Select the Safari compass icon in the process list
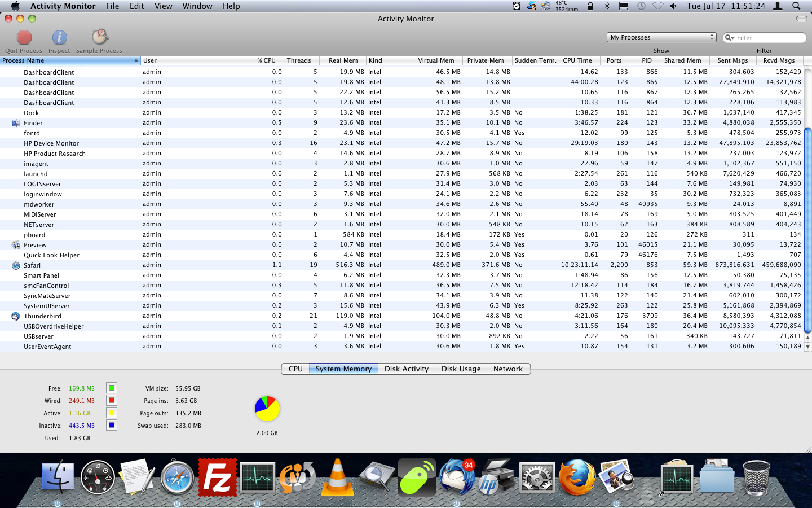The width and height of the screenshot is (812, 508). (x=16, y=265)
